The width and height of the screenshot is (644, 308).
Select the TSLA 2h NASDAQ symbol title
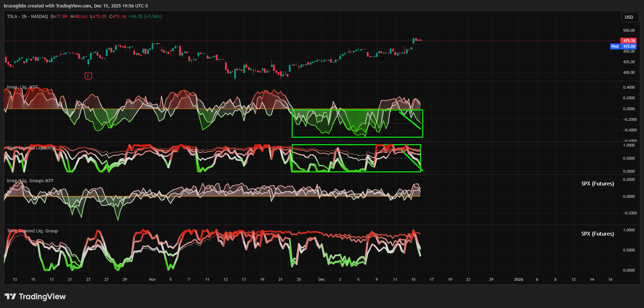point(28,17)
